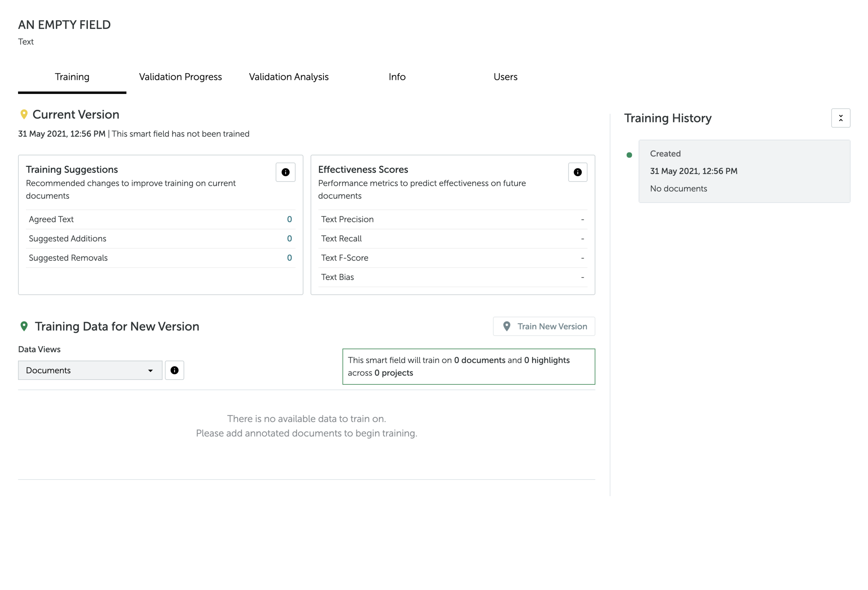The width and height of the screenshot is (868, 590).
Task: Click info icon in Training Suggestions card
Action: [x=285, y=172]
